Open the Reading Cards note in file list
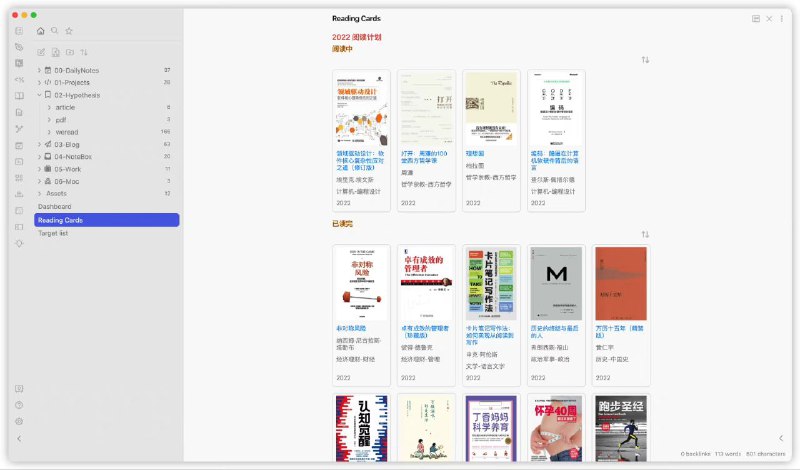This screenshot has width=800, height=470. point(106,220)
